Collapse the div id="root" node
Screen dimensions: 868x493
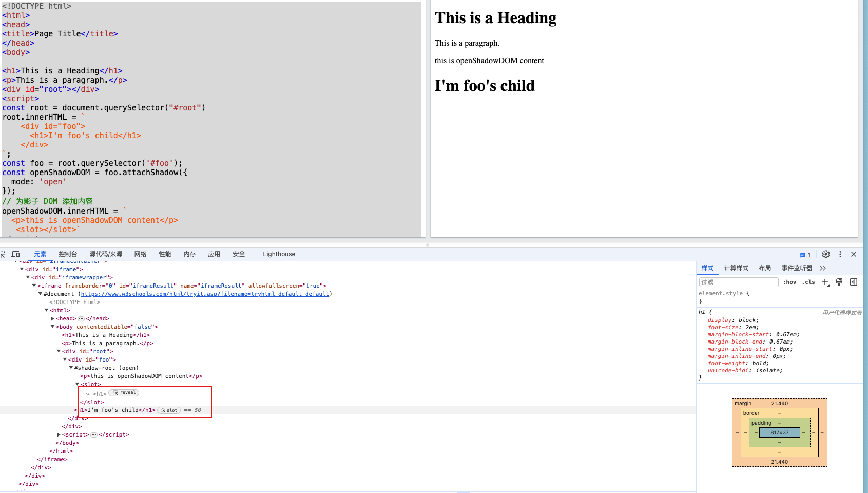[59, 351]
